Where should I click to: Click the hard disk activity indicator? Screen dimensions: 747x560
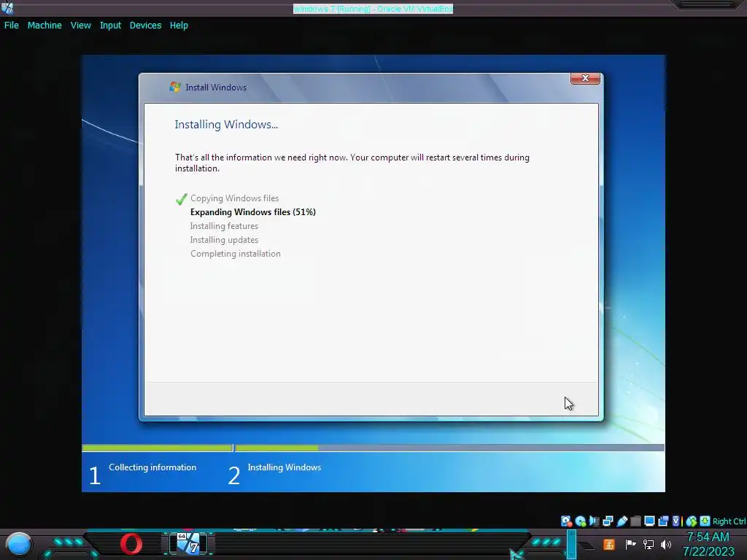click(x=566, y=521)
